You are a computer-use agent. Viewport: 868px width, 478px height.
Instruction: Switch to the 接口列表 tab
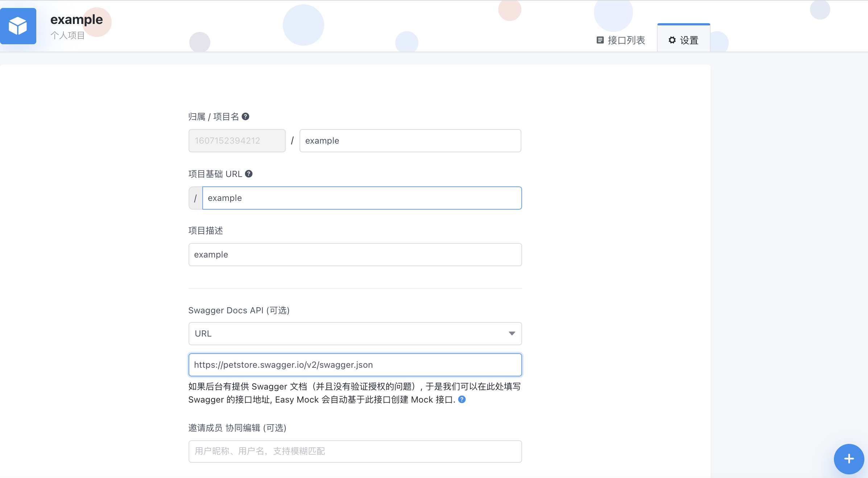tap(621, 41)
